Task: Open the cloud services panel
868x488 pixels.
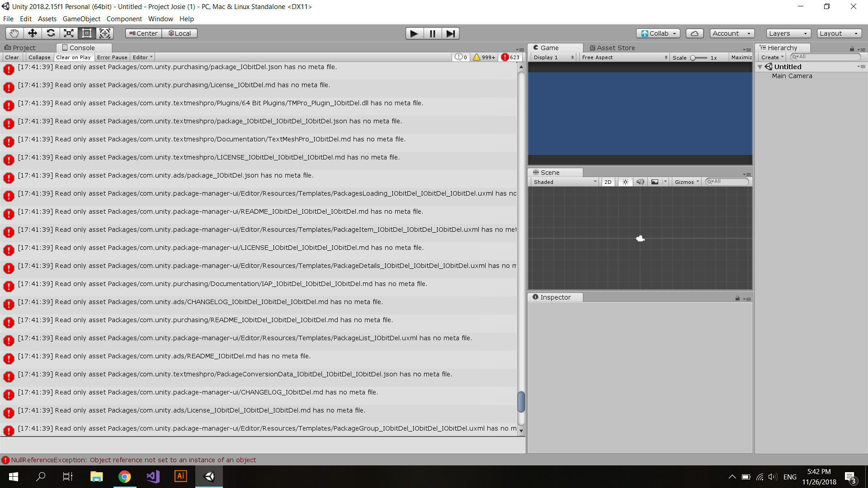Action: [695, 33]
